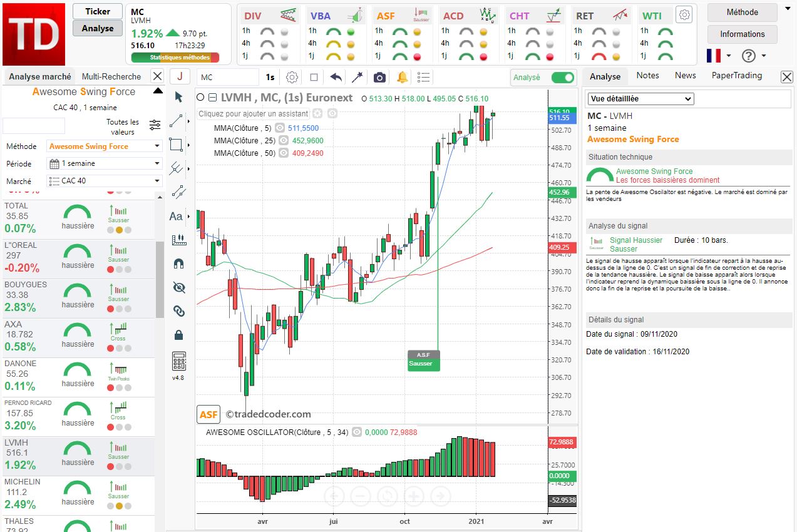
Task: Click the red J button
Action: [x=180, y=76]
